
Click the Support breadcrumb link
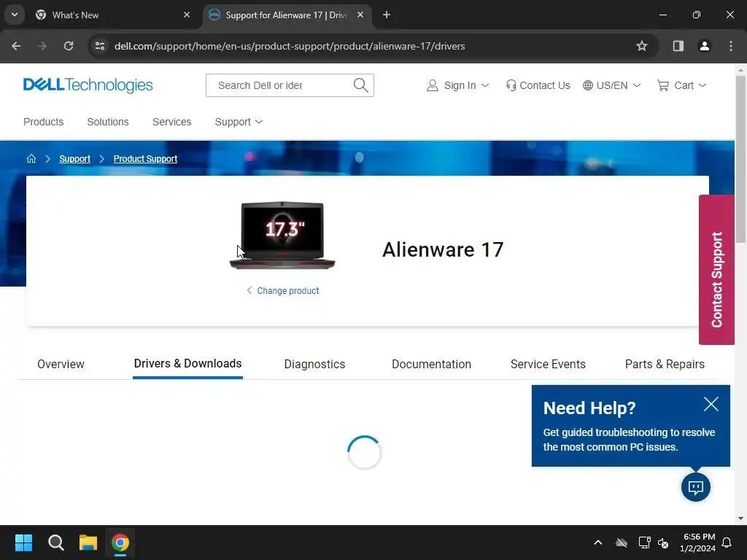point(75,158)
